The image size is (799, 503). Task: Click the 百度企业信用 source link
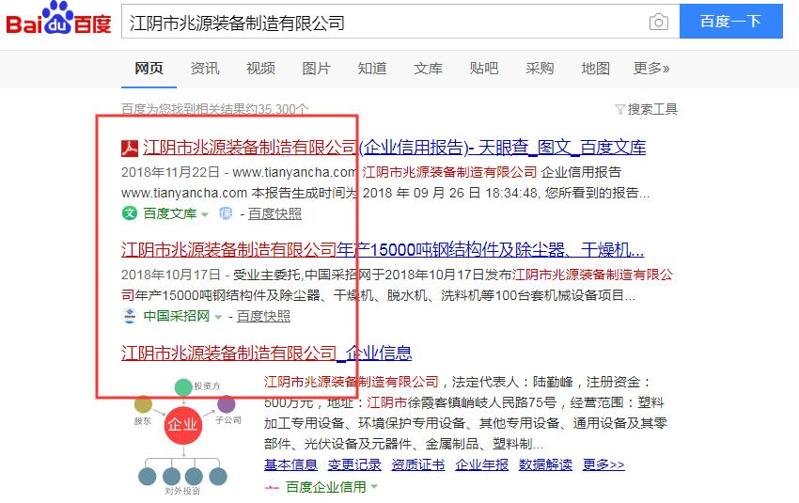pyautogui.click(x=326, y=487)
